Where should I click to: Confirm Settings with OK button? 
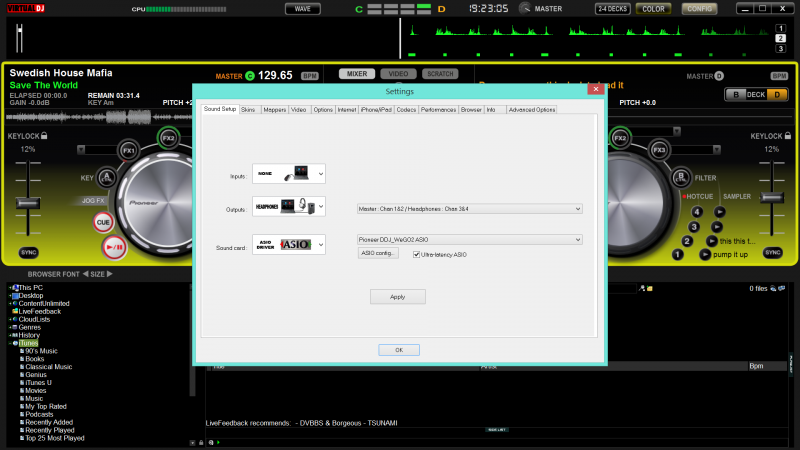click(x=399, y=350)
